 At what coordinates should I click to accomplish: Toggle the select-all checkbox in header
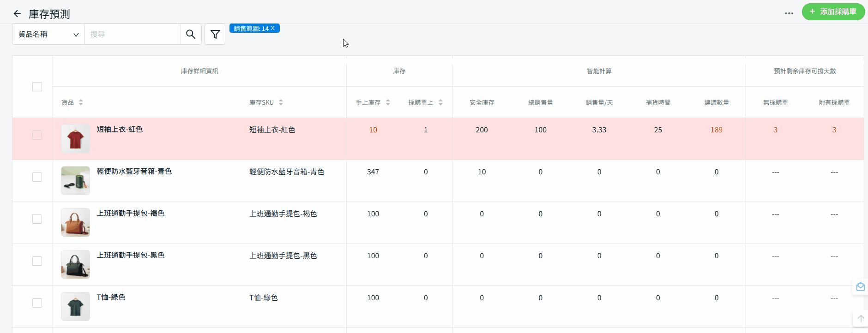point(37,87)
